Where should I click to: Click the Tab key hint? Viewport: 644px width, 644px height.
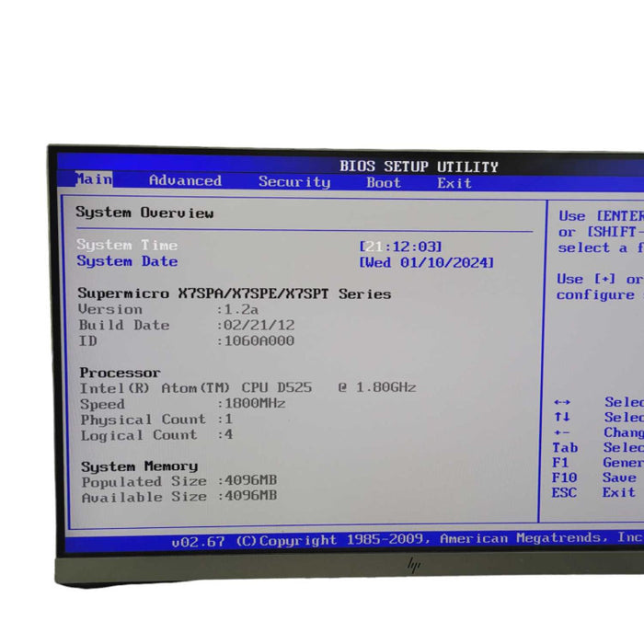(565, 448)
